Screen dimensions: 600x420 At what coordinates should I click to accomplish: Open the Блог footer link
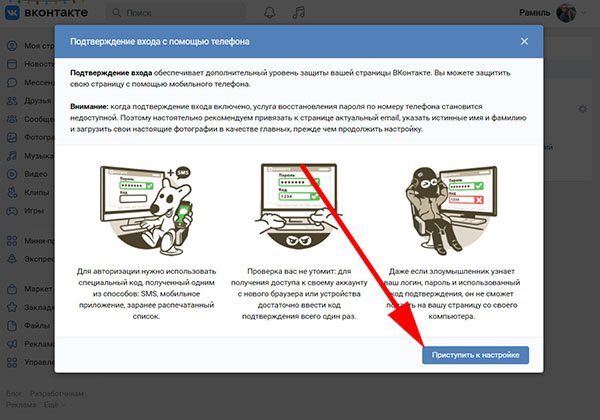point(14,393)
